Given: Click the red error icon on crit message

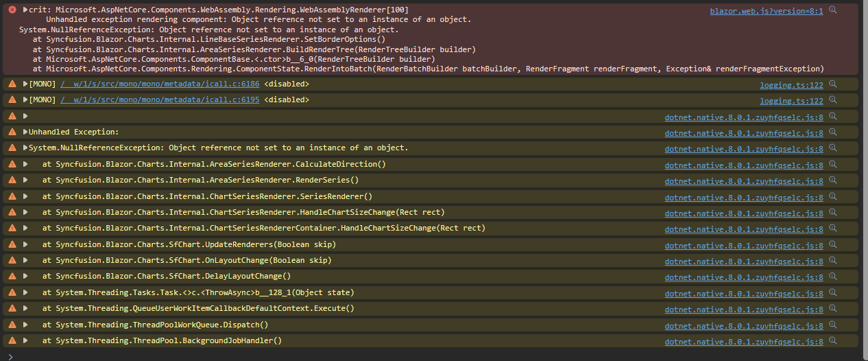Looking at the screenshot, I should [12, 10].
